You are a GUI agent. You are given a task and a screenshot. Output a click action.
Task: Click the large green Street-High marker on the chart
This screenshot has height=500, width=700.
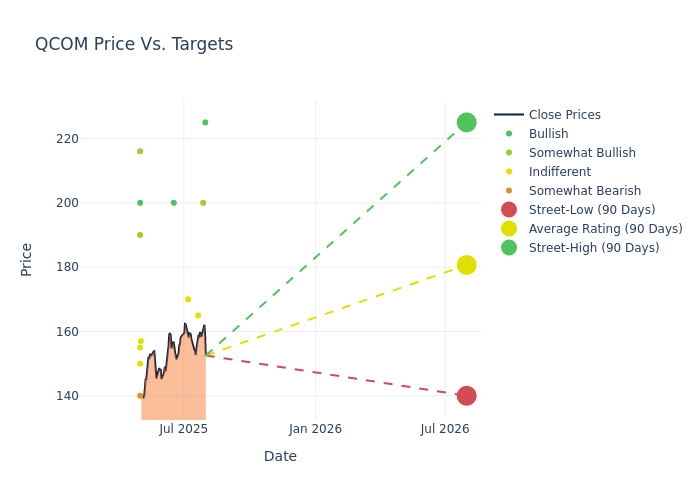coord(466,122)
